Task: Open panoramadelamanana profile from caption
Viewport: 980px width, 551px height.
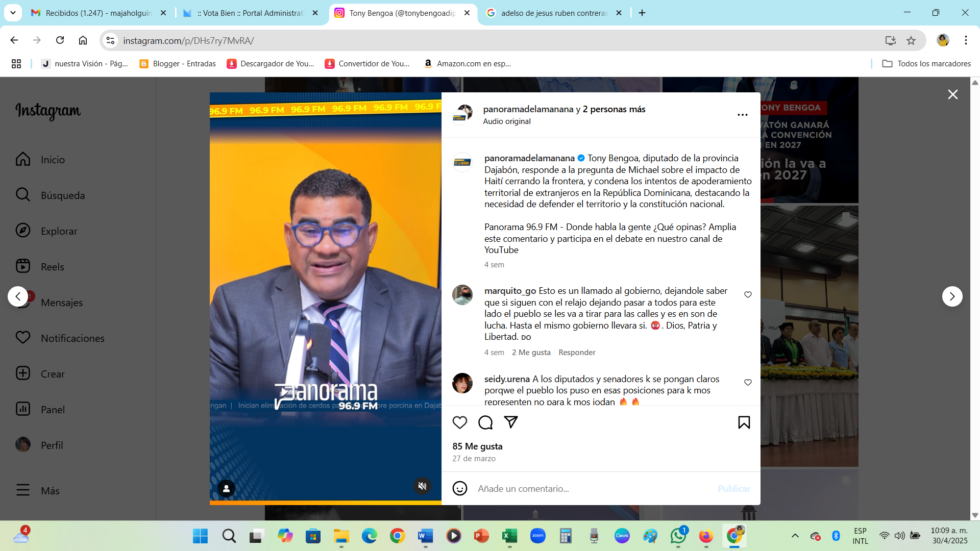Action: 529,158
